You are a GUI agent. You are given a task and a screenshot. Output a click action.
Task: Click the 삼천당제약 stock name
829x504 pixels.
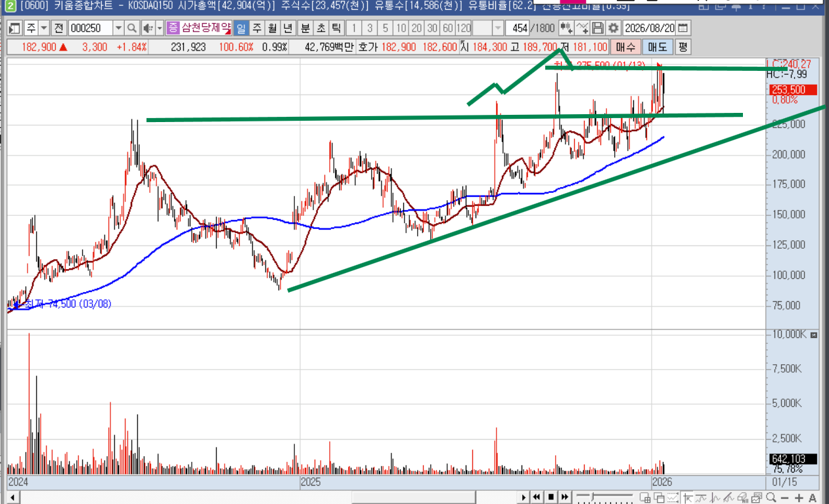tap(206, 28)
